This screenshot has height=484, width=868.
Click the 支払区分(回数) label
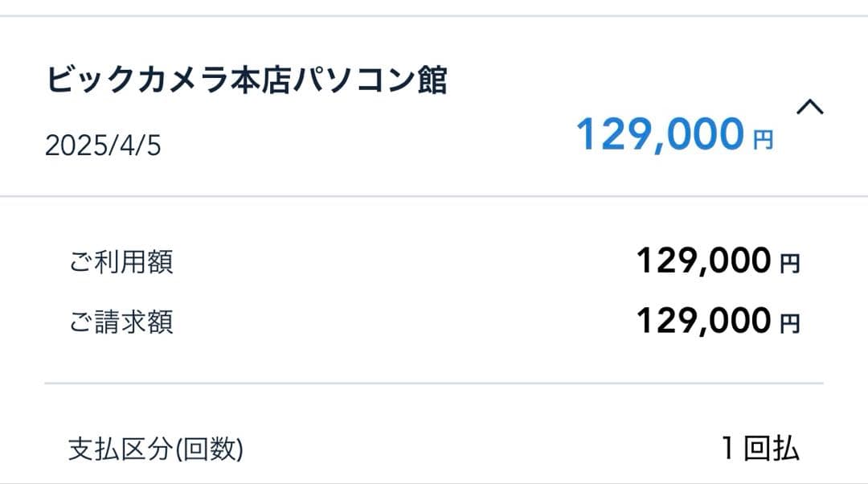155,450
